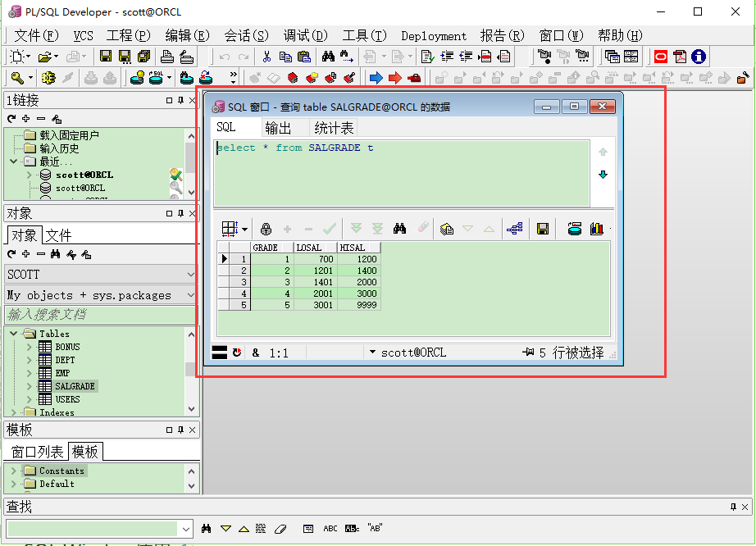
Task: Toggle pin on the 对象 panel
Action: tap(181, 213)
